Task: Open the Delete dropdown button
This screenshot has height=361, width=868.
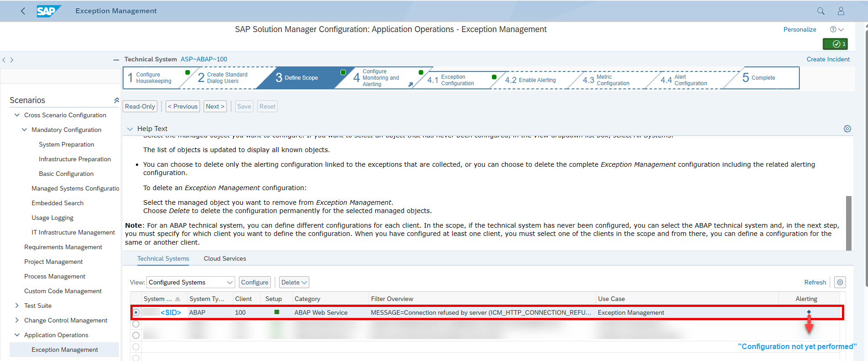Action: 294,282
